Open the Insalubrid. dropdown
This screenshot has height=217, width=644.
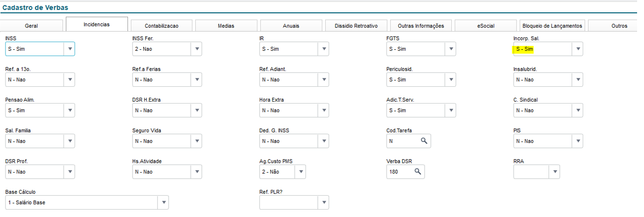578,79
